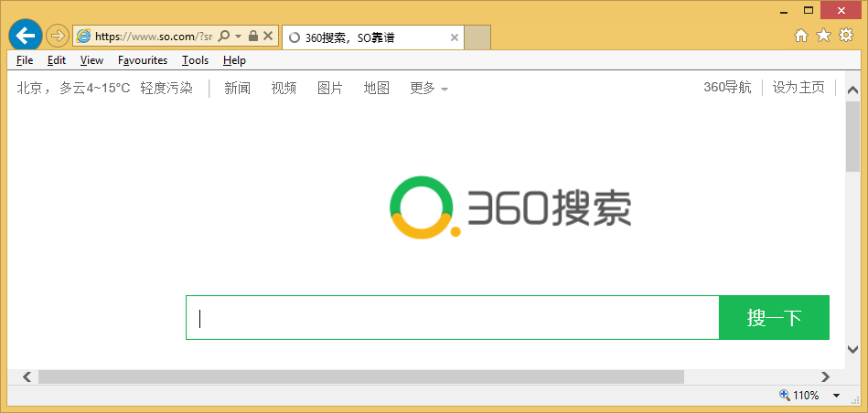Open a new tab
Viewport: 868px width, 413px height.
(x=477, y=37)
